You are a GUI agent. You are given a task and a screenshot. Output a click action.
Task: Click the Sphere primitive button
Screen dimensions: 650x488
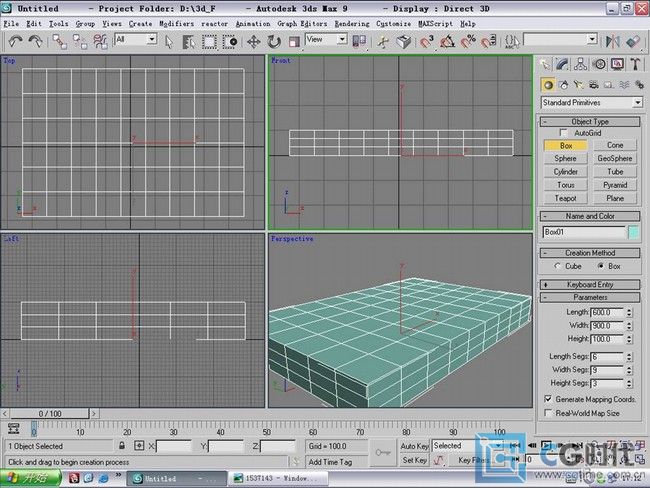pyautogui.click(x=565, y=158)
